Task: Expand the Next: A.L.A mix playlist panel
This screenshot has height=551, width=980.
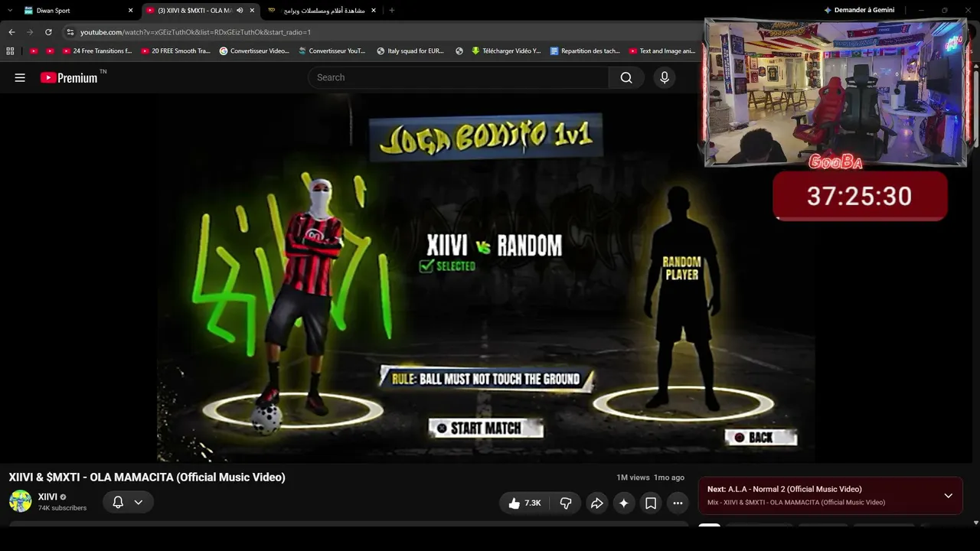Action: click(948, 495)
